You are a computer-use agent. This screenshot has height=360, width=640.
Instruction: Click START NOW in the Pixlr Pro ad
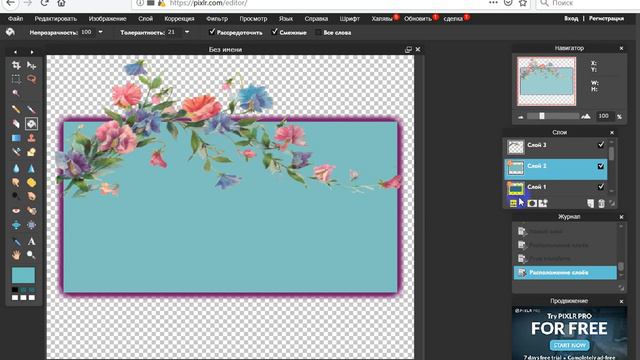click(569, 345)
